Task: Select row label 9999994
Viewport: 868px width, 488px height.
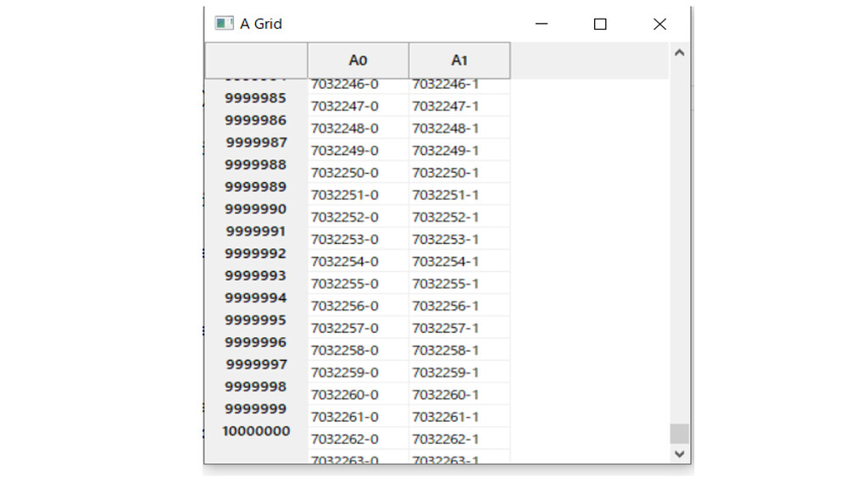Action: coord(256,297)
